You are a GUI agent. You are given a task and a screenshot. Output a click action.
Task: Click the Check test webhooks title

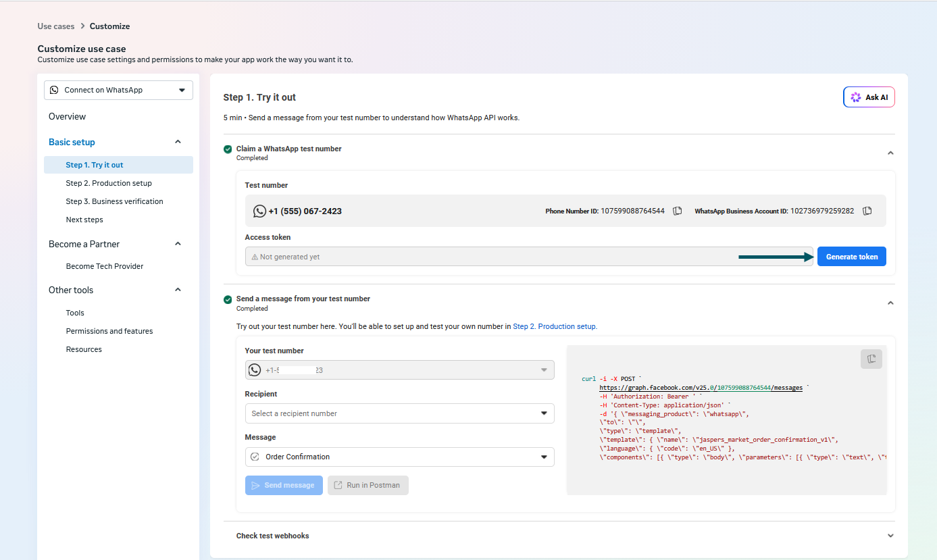click(273, 536)
